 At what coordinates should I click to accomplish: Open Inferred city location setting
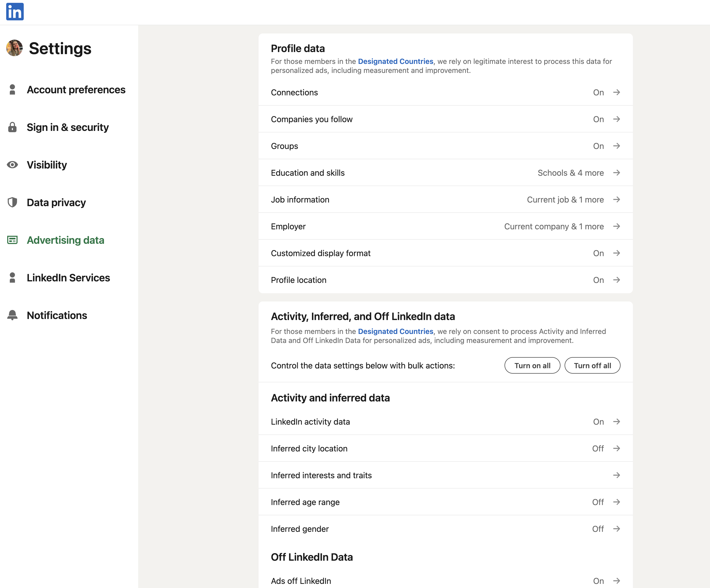pos(445,448)
